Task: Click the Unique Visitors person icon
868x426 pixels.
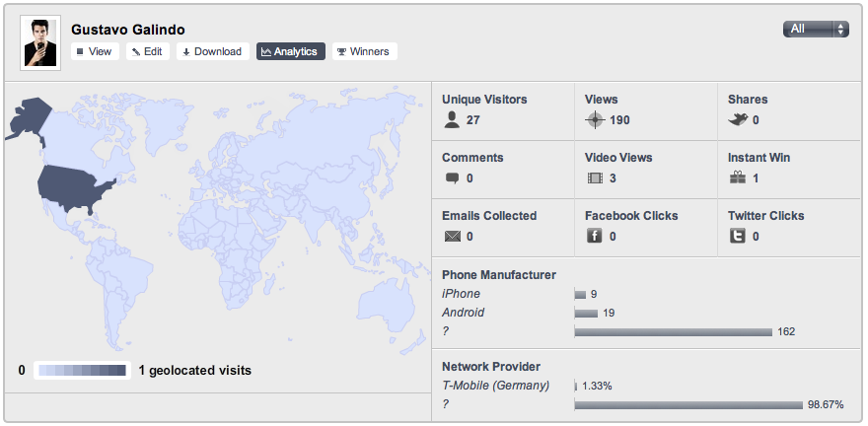Action: point(452,120)
